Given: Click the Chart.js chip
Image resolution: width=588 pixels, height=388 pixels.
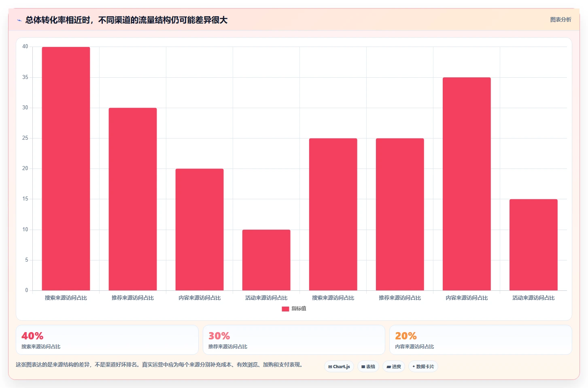Looking at the screenshot, I should 339,367.
